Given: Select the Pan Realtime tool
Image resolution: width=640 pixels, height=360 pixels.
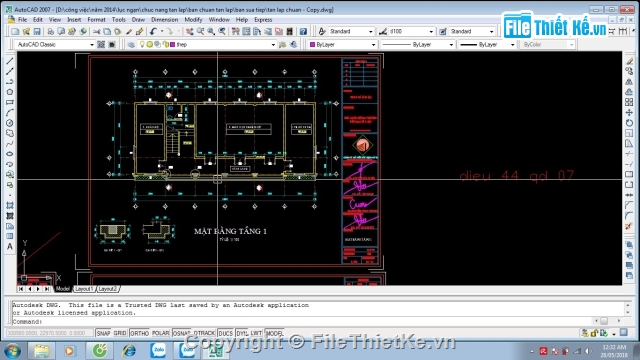Looking at the screenshot, I should (190, 31).
